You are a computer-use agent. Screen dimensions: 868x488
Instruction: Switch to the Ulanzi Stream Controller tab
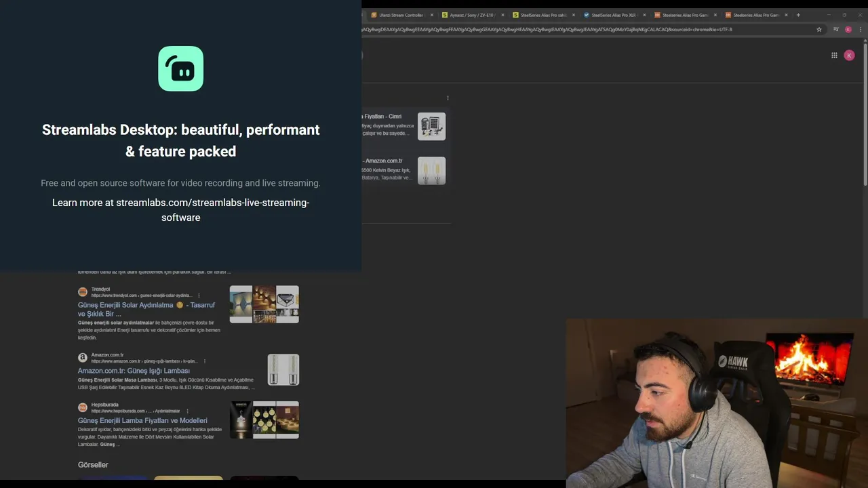coord(401,15)
